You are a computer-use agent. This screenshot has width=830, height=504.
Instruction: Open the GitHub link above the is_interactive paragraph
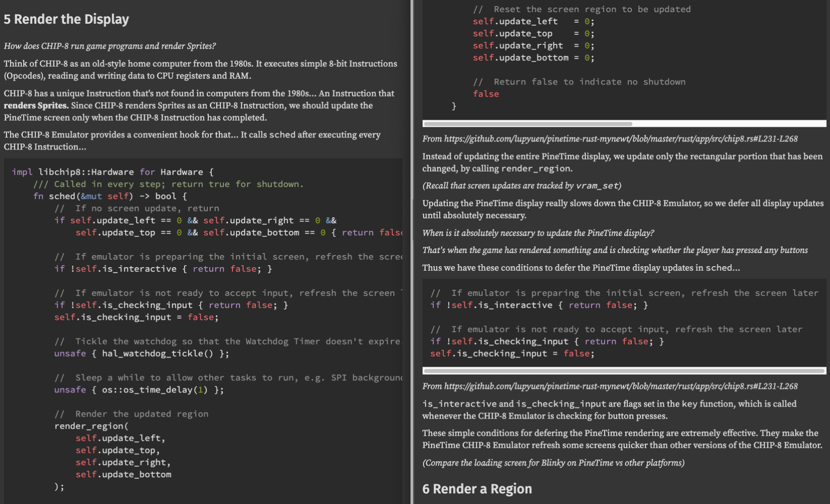click(x=610, y=386)
